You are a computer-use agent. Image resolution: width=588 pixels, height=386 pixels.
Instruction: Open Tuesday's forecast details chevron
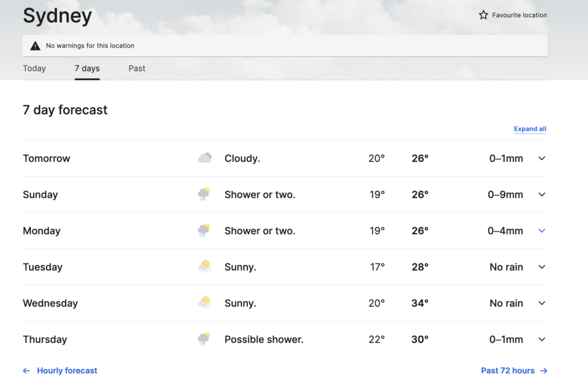[541, 267]
